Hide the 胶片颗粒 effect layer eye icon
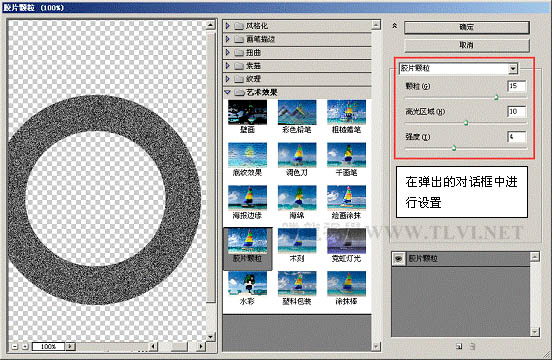 [x=398, y=259]
